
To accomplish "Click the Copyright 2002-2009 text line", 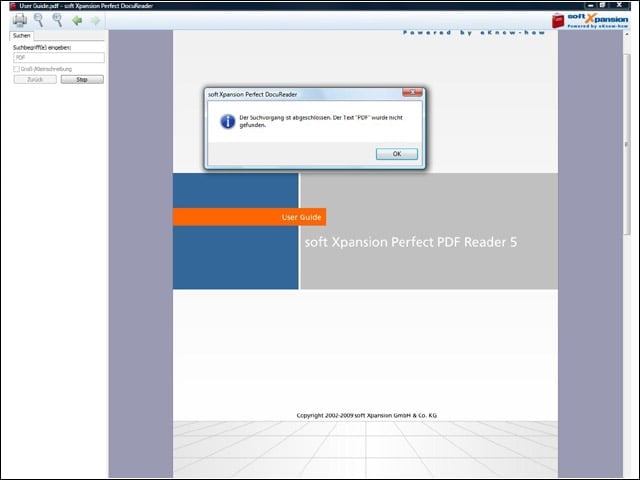I will pyautogui.click(x=367, y=415).
